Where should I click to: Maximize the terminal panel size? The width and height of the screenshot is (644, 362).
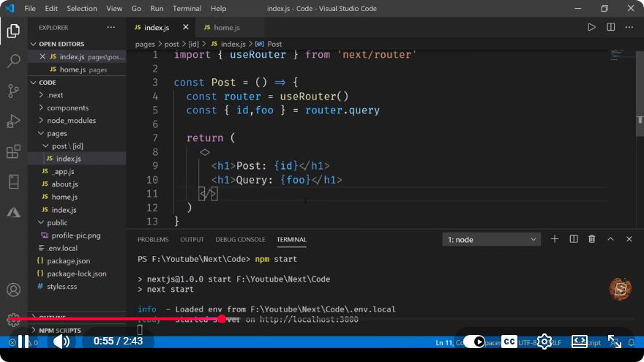click(611, 239)
